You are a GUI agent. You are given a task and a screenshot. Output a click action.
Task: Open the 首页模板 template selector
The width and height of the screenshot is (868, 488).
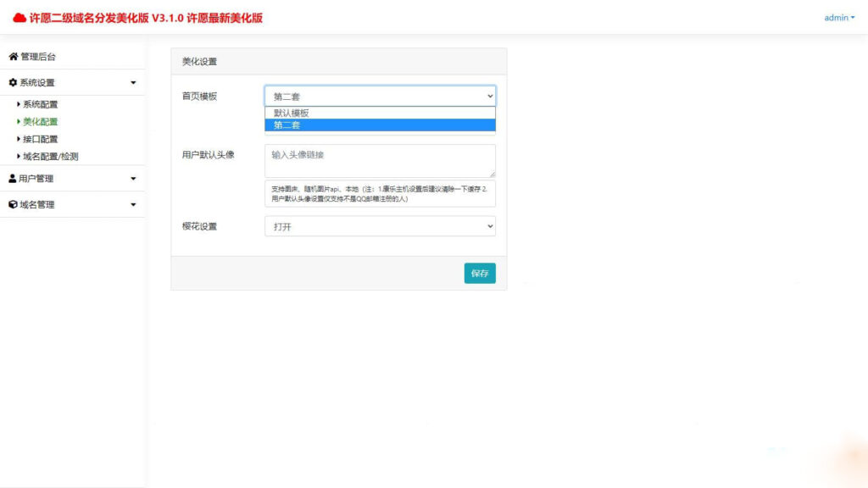pos(378,96)
